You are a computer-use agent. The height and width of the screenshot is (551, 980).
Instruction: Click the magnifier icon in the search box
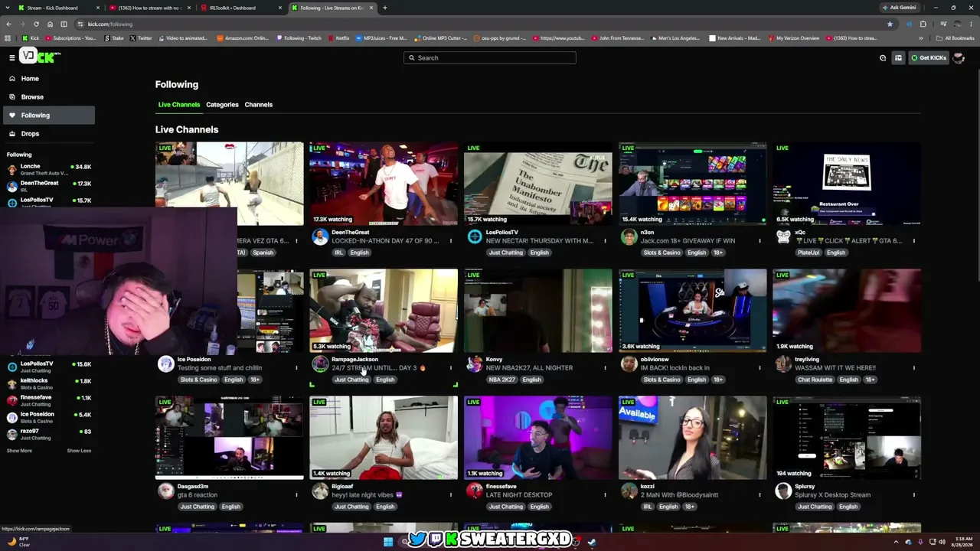click(x=411, y=57)
